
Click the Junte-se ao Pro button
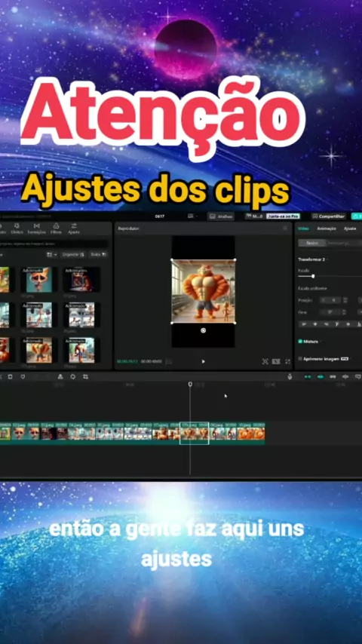point(283,216)
